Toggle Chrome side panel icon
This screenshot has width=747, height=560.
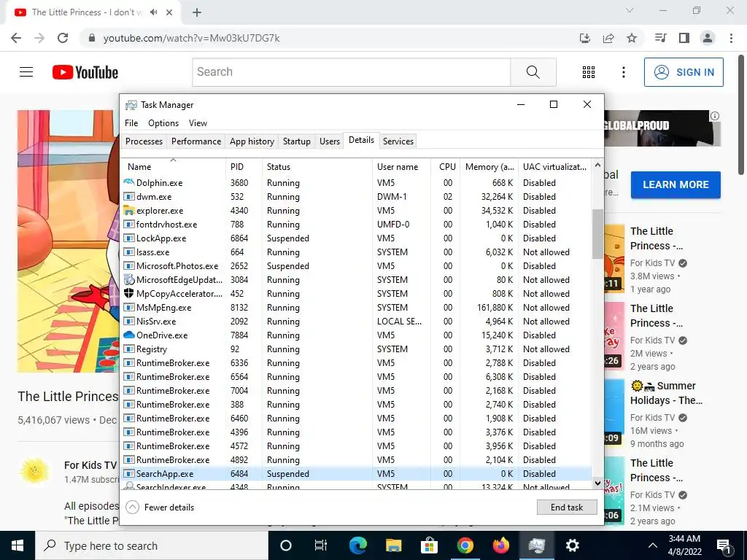(684, 38)
